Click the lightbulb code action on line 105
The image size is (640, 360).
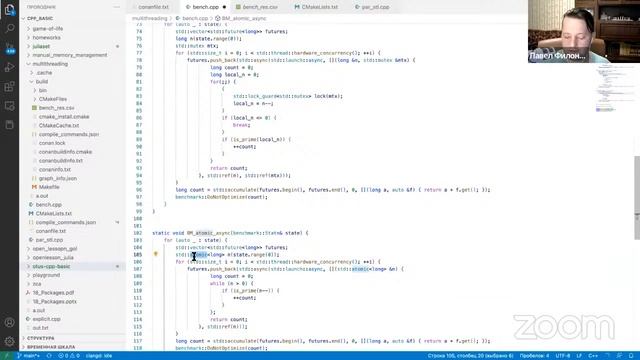pyautogui.click(x=156, y=254)
